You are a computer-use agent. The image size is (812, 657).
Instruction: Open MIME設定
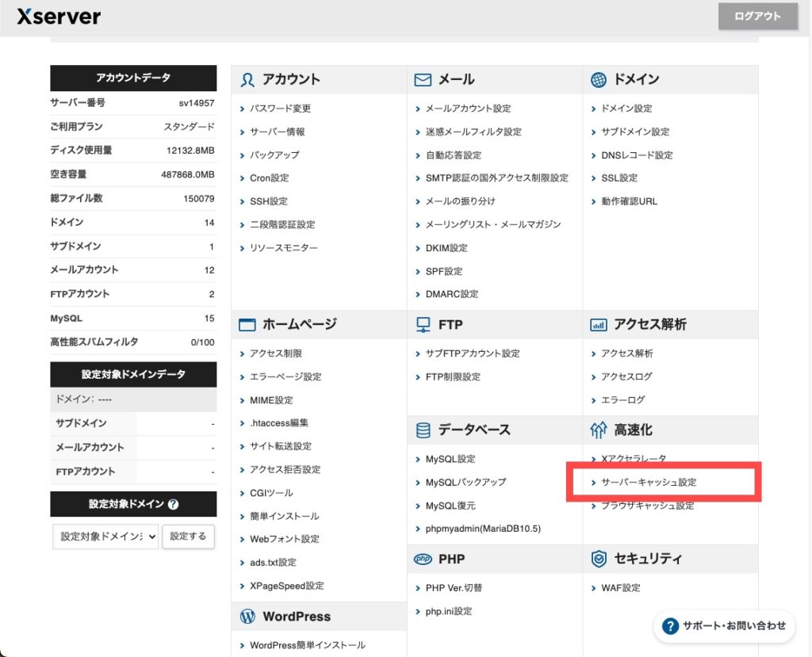271,400
